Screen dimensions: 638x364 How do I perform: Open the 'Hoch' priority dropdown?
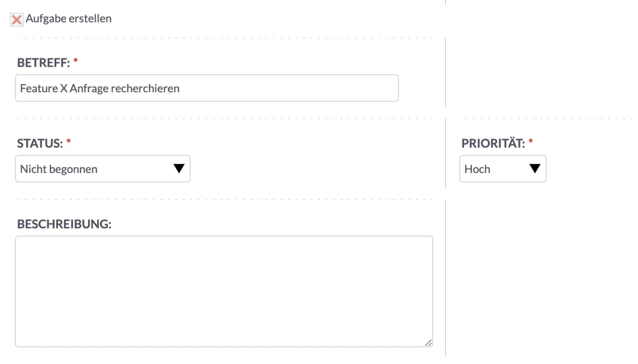pyautogui.click(x=503, y=168)
